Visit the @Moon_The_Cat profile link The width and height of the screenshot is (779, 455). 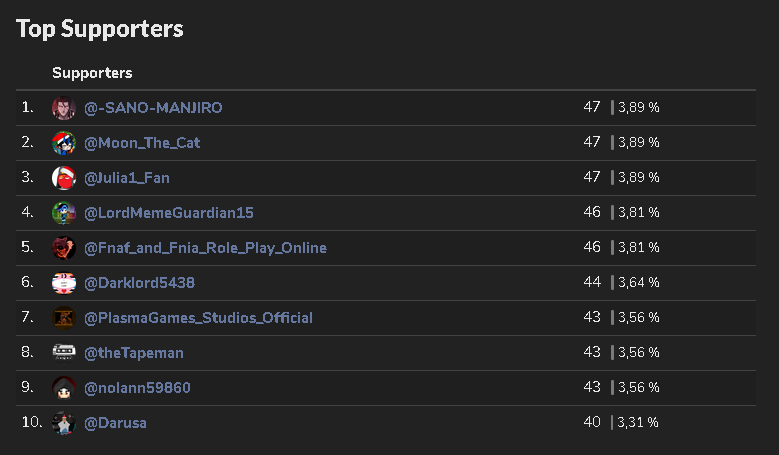coord(142,143)
